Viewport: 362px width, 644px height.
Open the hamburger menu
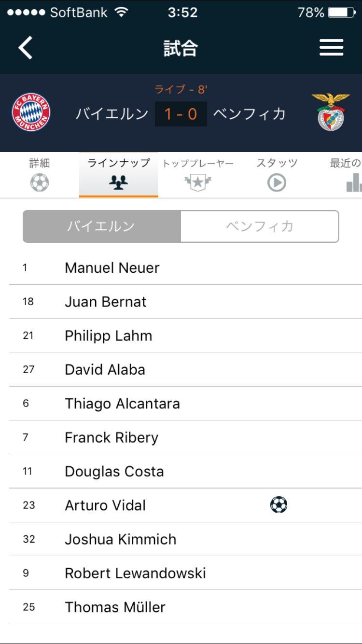(331, 48)
